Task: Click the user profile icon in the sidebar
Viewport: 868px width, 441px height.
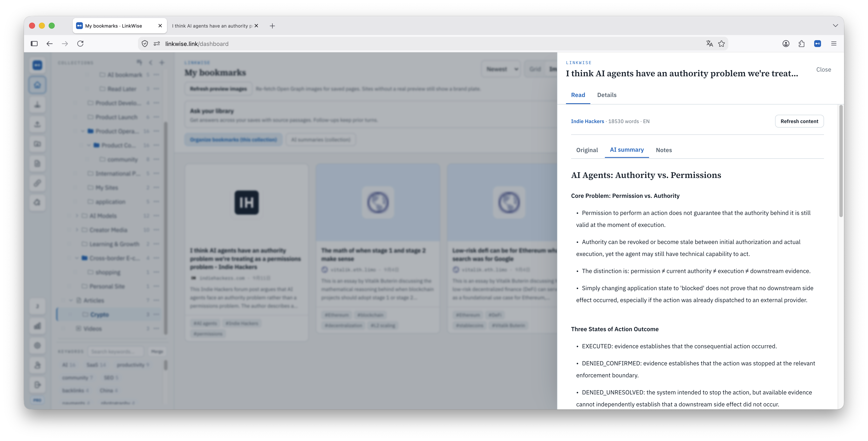Action: point(37,365)
